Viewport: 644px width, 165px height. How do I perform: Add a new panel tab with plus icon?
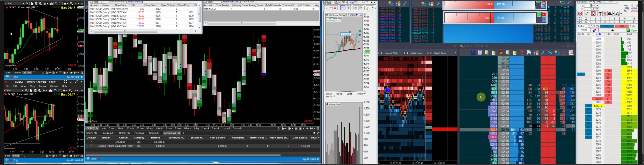point(183,133)
